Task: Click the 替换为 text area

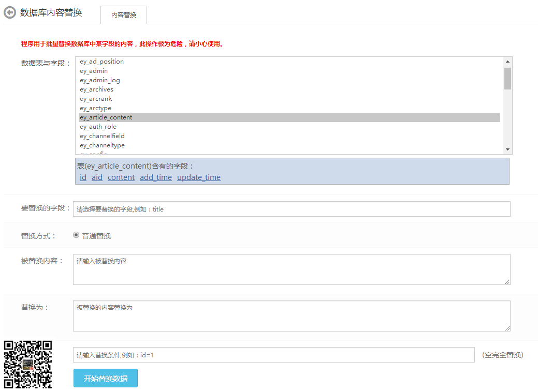Action: point(292,315)
